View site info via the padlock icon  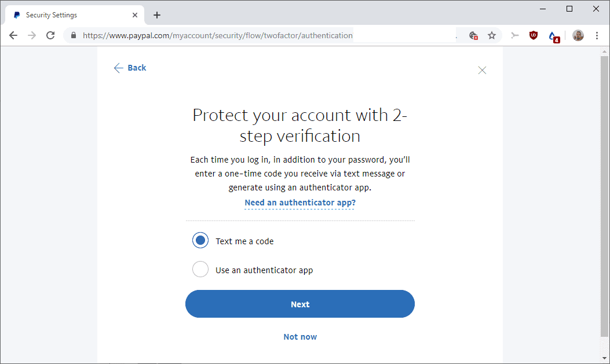coord(73,35)
